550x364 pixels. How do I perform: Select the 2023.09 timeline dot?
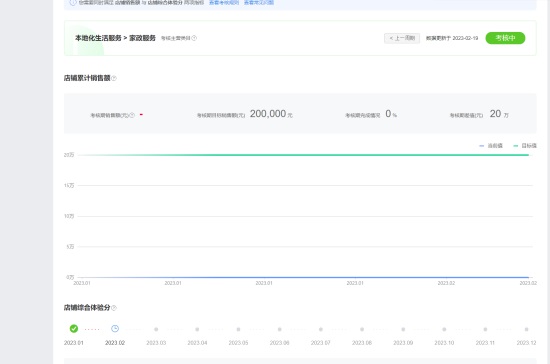[403, 329]
